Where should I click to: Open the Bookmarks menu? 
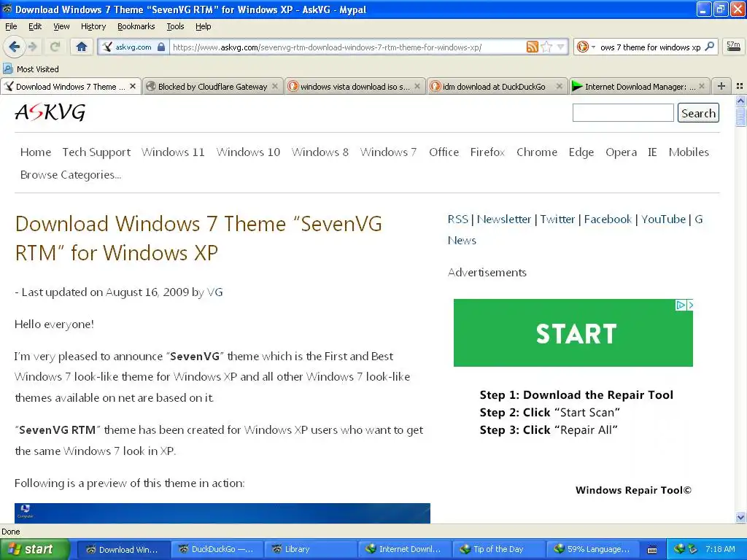point(136,26)
